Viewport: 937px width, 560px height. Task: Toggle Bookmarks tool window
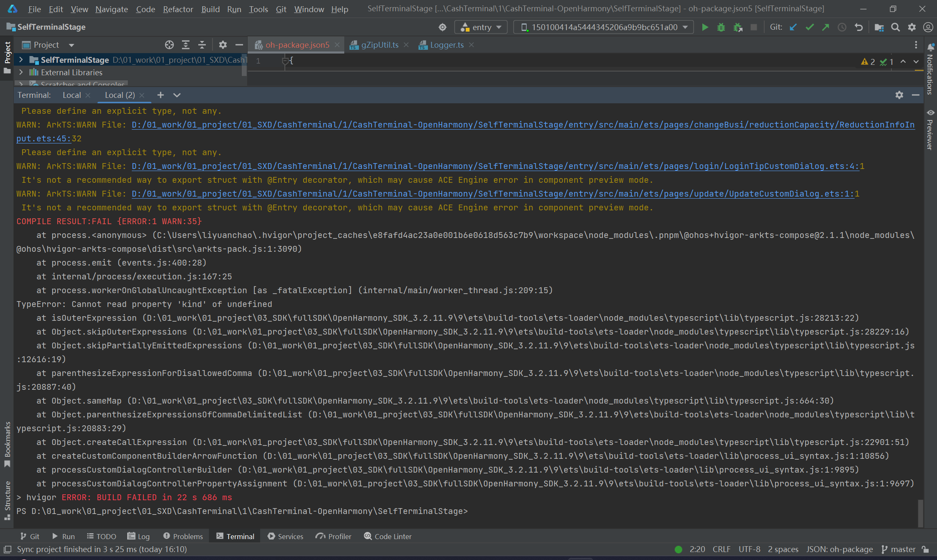pyautogui.click(x=7, y=444)
